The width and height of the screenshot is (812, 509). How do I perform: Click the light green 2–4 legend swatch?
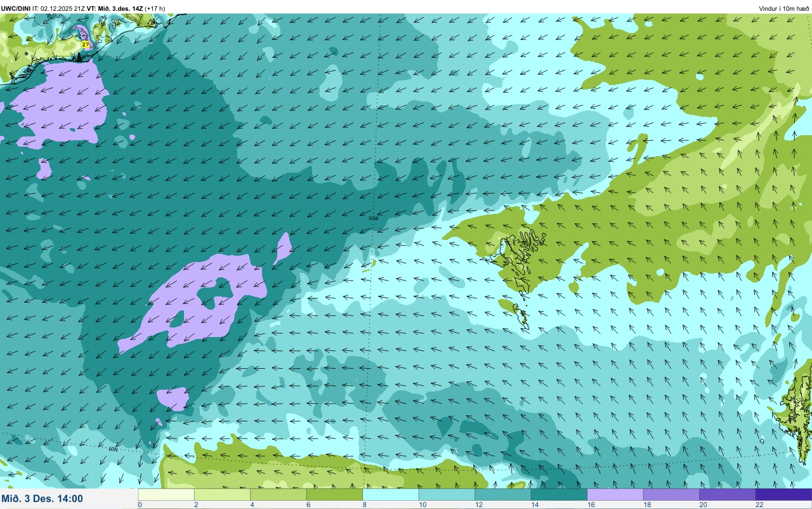pos(222,494)
